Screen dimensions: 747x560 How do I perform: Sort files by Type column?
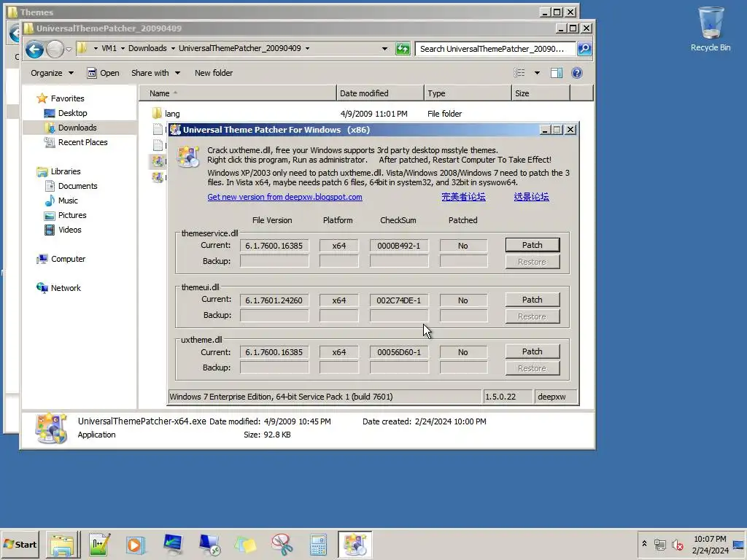(x=468, y=93)
